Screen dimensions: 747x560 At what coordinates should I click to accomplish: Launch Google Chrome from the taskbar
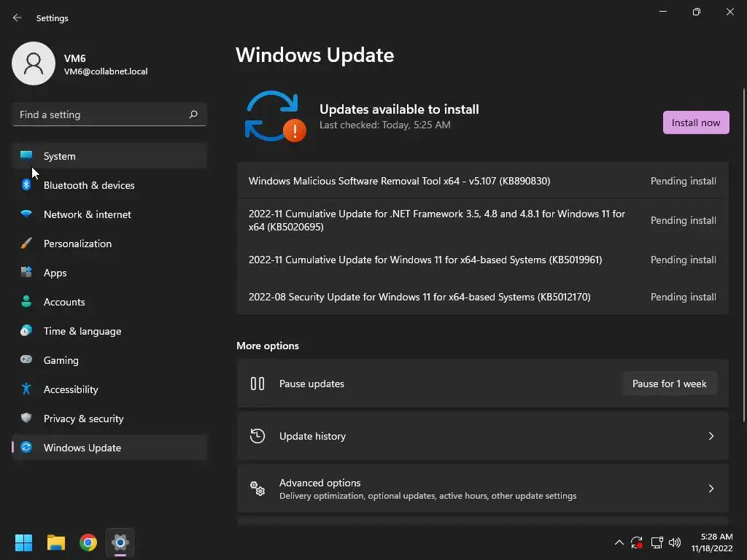[88, 542]
